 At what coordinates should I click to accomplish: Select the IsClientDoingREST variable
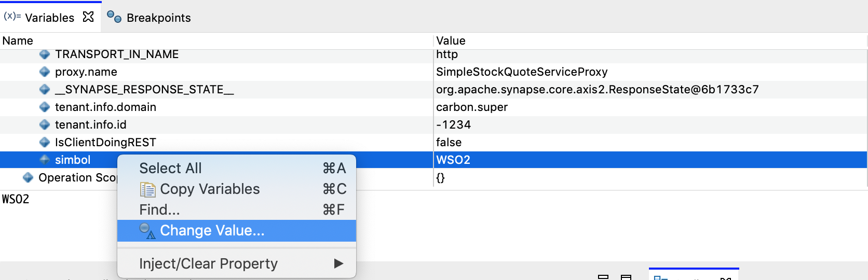tap(105, 143)
